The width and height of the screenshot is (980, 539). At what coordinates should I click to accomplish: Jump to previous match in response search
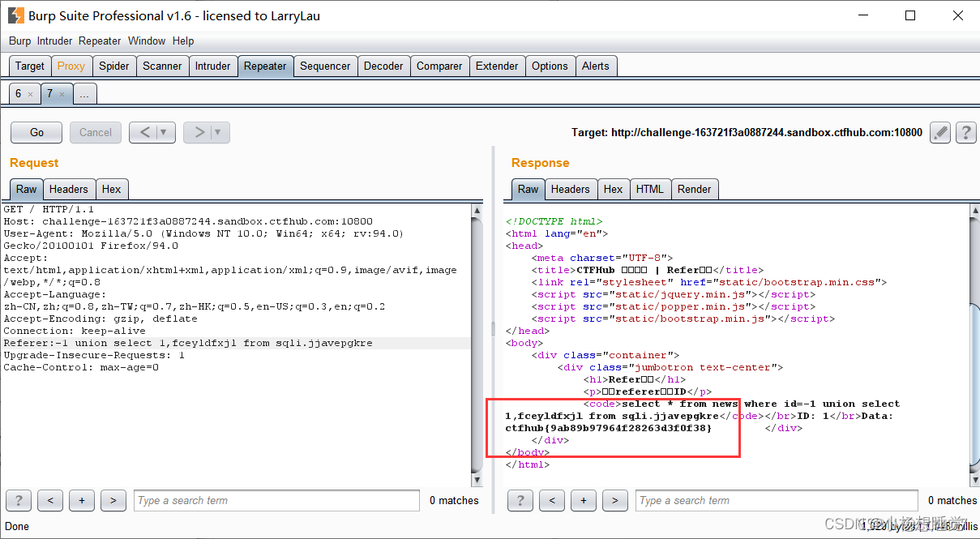552,500
